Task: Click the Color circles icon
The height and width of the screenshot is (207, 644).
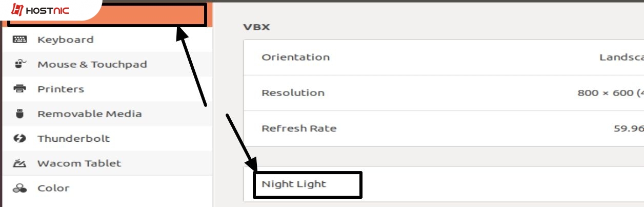Action: click(19, 188)
